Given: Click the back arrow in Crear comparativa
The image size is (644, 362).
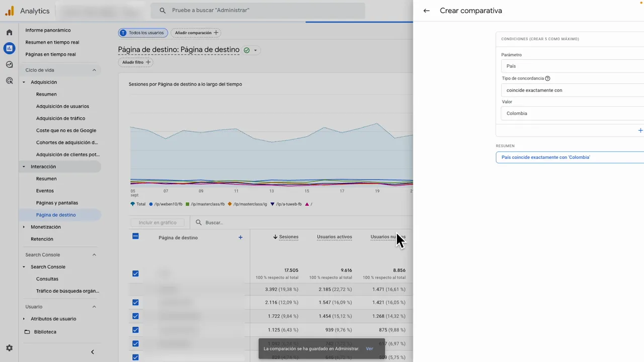Looking at the screenshot, I should (x=427, y=11).
